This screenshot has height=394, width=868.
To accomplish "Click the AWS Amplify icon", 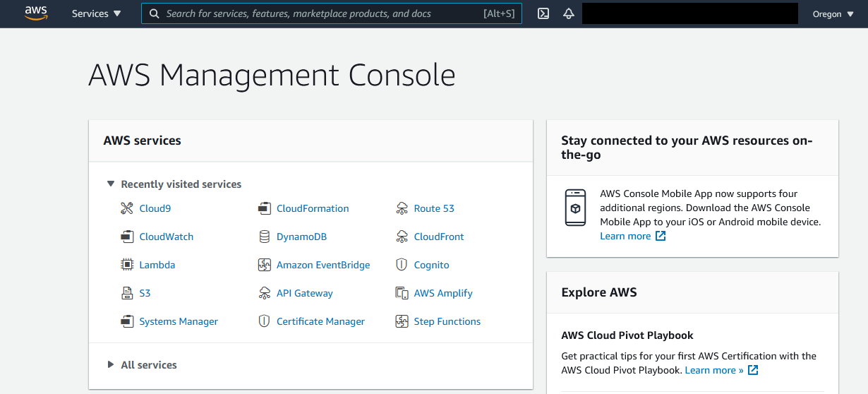I will coord(402,293).
